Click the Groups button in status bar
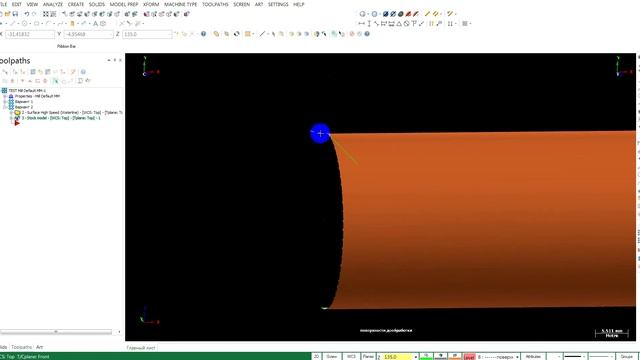Viewport: 640px width, 360px height. [x=627, y=356]
